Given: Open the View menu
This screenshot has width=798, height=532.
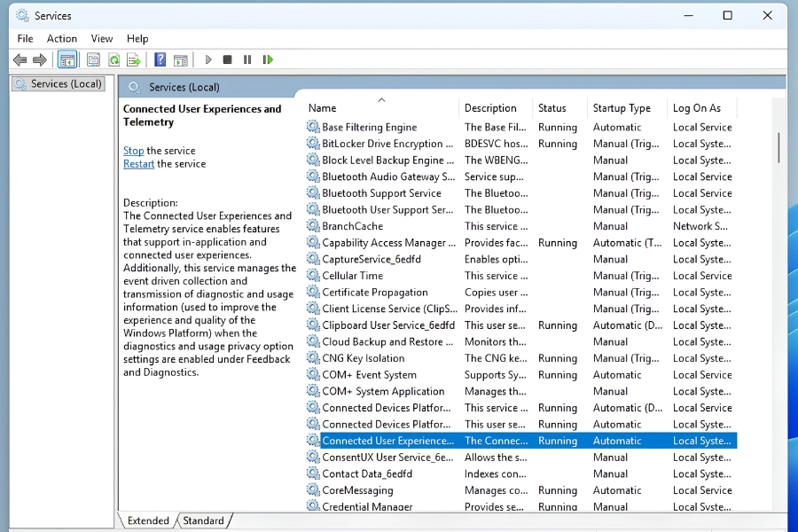Looking at the screenshot, I should pos(102,39).
